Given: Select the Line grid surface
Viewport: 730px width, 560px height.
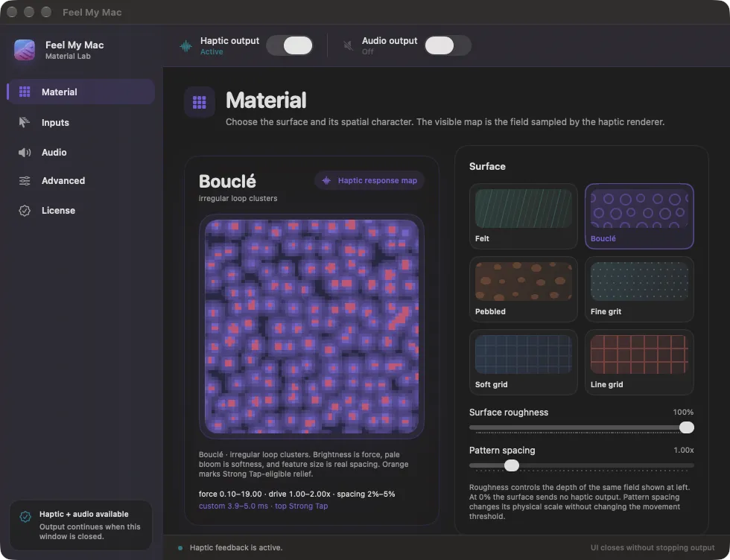Looking at the screenshot, I should pos(639,362).
